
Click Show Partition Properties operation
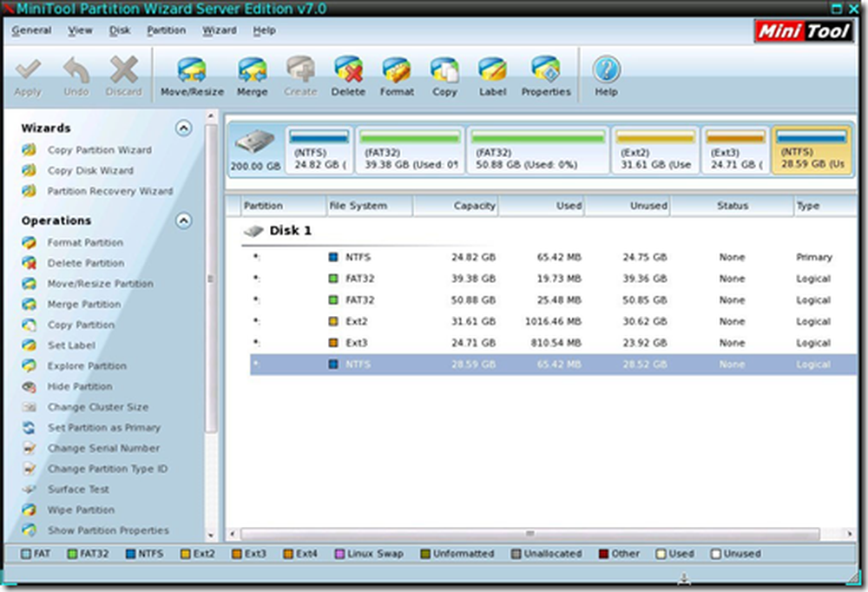(x=108, y=530)
